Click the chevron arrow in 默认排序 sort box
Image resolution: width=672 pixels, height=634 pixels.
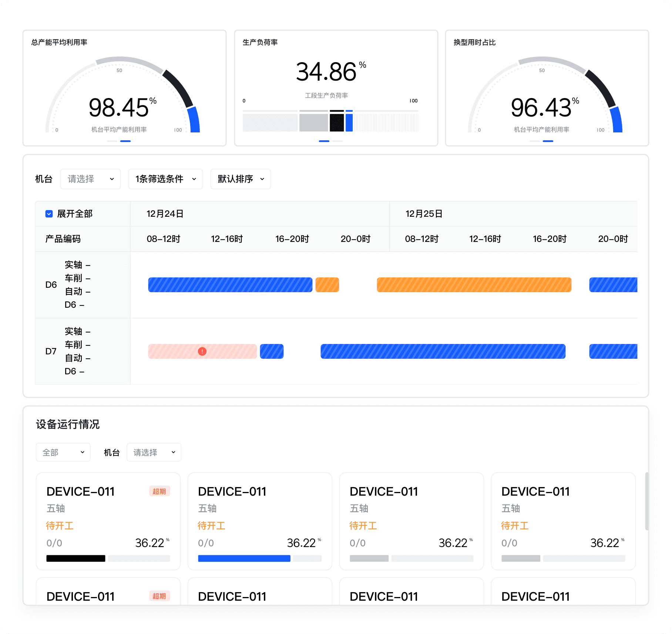(x=262, y=179)
